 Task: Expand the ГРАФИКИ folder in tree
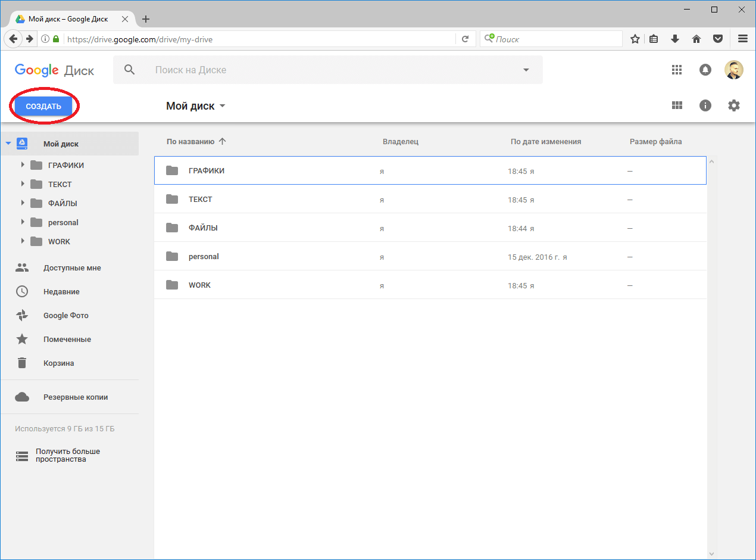pyautogui.click(x=23, y=165)
